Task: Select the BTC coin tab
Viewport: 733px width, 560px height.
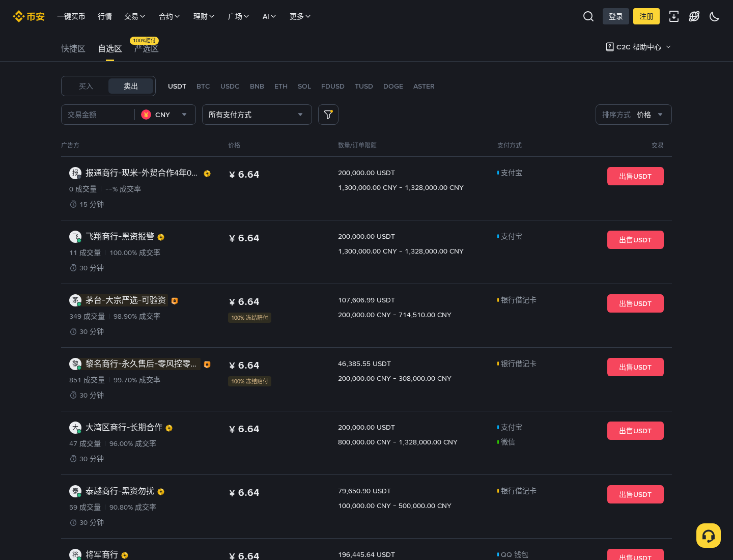Action: point(203,86)
